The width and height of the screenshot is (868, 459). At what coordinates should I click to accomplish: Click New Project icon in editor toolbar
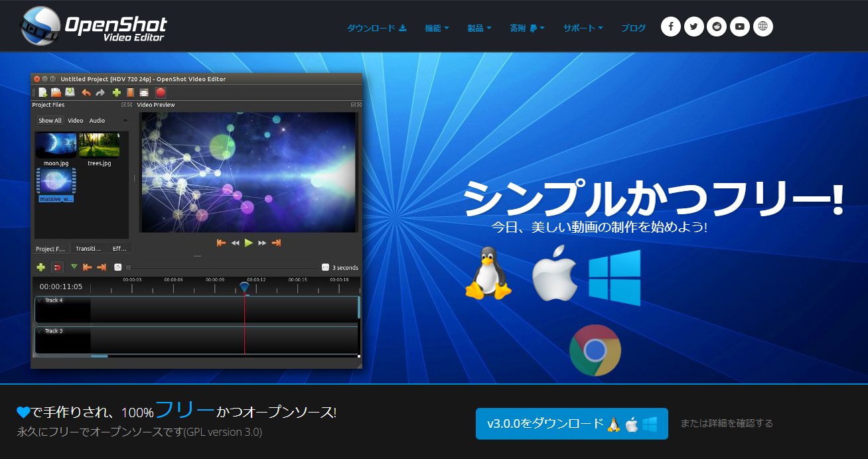point(43,92)
